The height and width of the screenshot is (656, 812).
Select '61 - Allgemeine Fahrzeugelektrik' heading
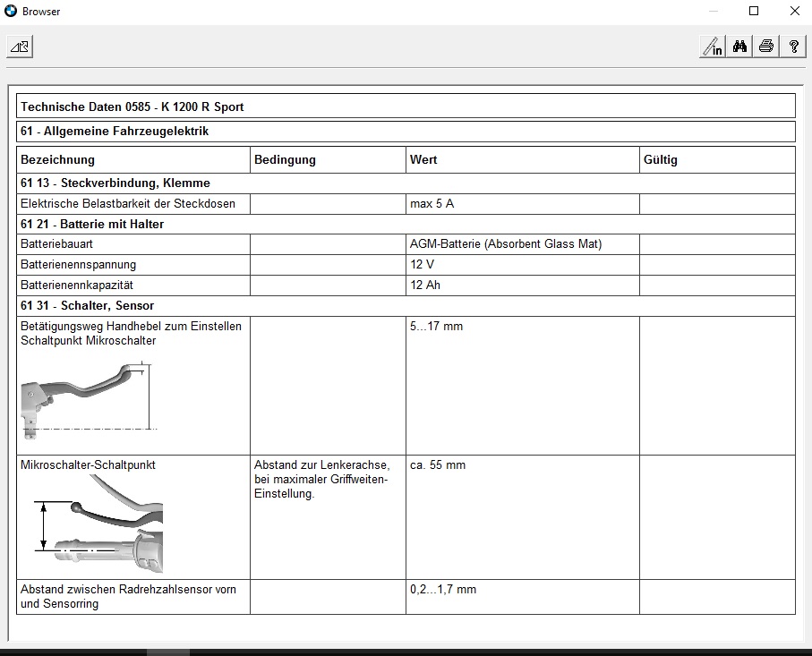coord(115,131)
